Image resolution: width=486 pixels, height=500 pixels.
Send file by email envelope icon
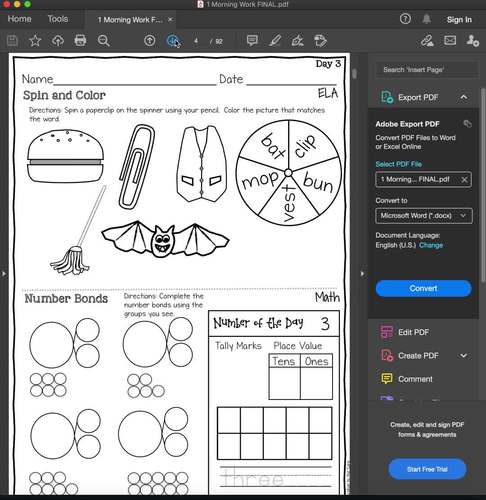[x=450, y=41]
